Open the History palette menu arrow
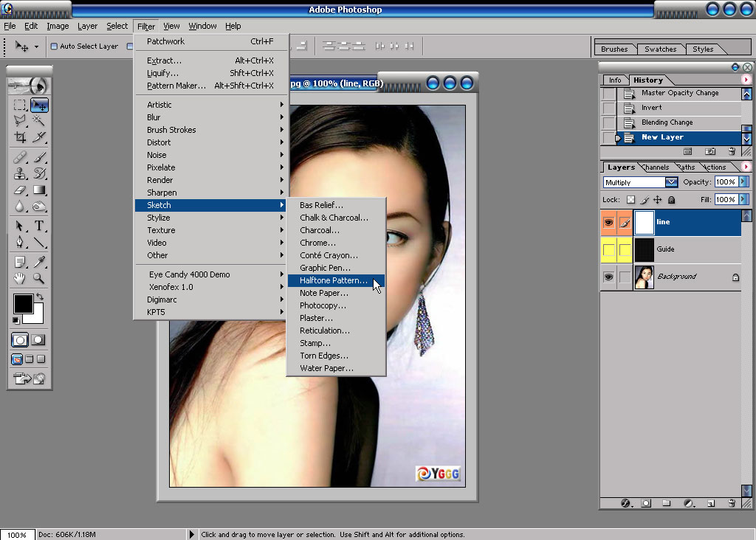The height and width of the screenshot is (540, 756). pos(746,80)
